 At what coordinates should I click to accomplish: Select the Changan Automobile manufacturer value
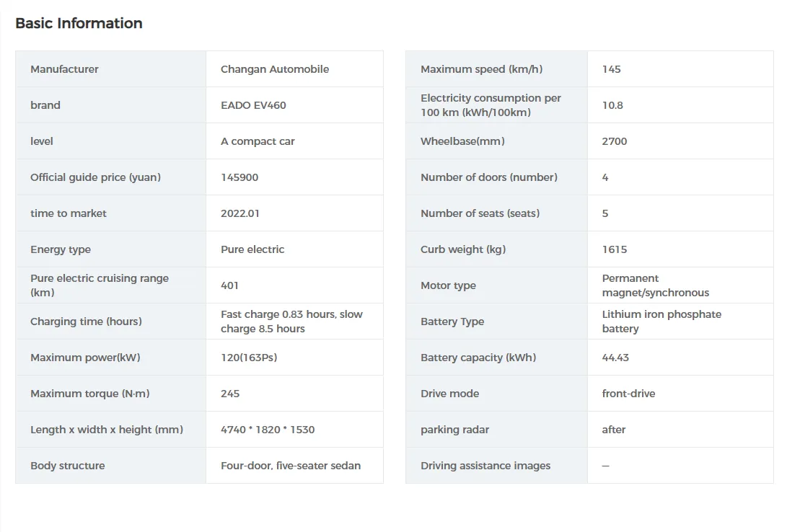[275, 69]
